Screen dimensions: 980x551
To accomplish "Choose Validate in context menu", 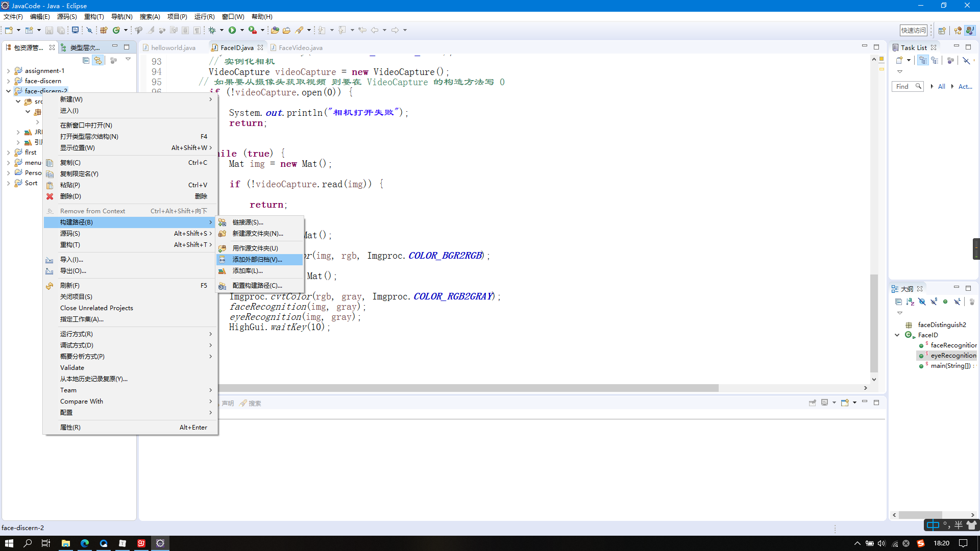I will 131,368.
